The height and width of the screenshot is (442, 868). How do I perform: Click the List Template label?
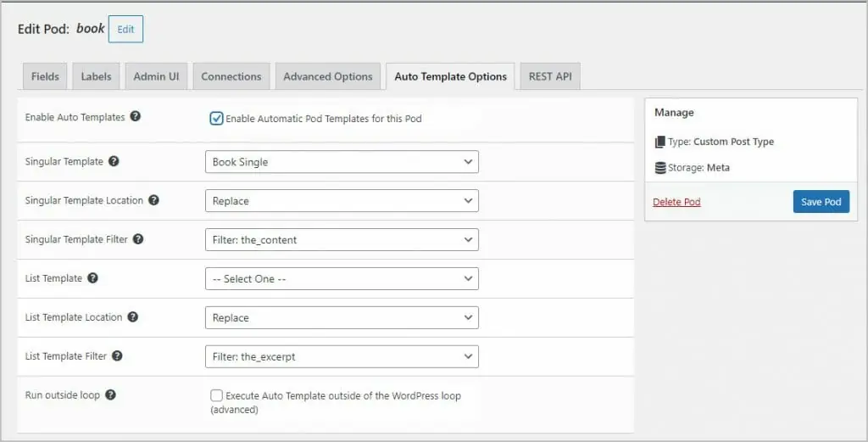[53, 278]
